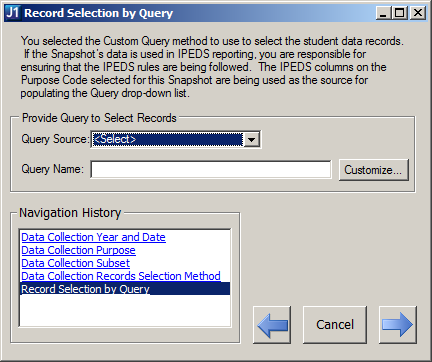This screenshot has height=362, width=432.
Task: Click the J1 application icon in title bar
Action: (13, 13)
